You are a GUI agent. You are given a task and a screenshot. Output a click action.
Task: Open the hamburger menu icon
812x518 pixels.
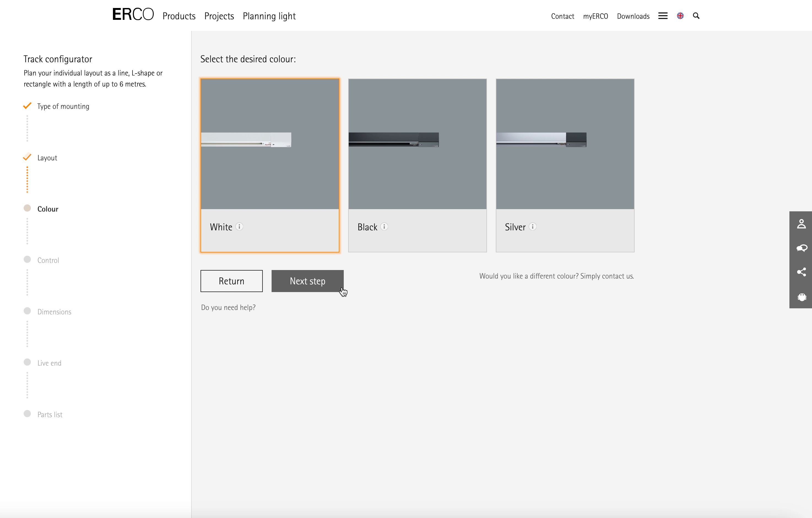663,16
